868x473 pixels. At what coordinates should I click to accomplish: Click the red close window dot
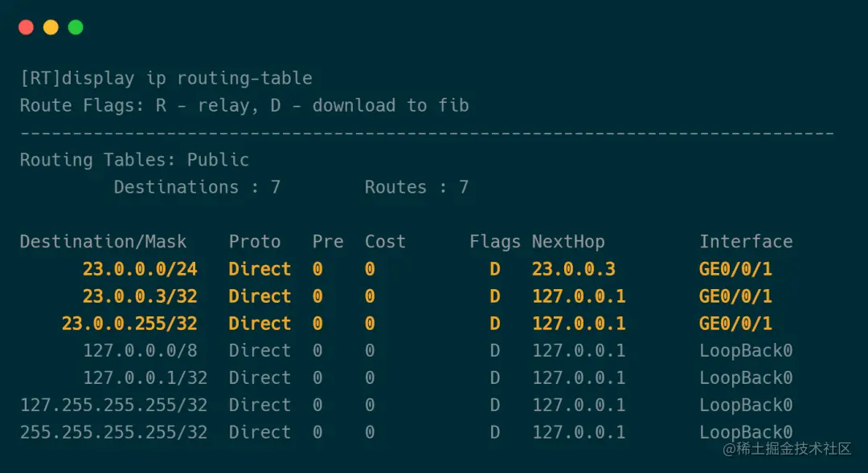point(26,27)
